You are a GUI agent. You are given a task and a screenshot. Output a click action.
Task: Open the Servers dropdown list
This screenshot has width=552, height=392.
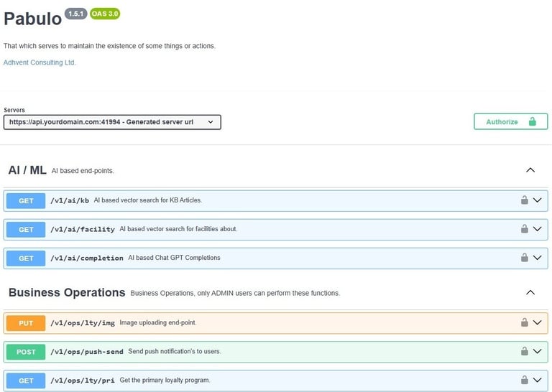coord(112,122)
